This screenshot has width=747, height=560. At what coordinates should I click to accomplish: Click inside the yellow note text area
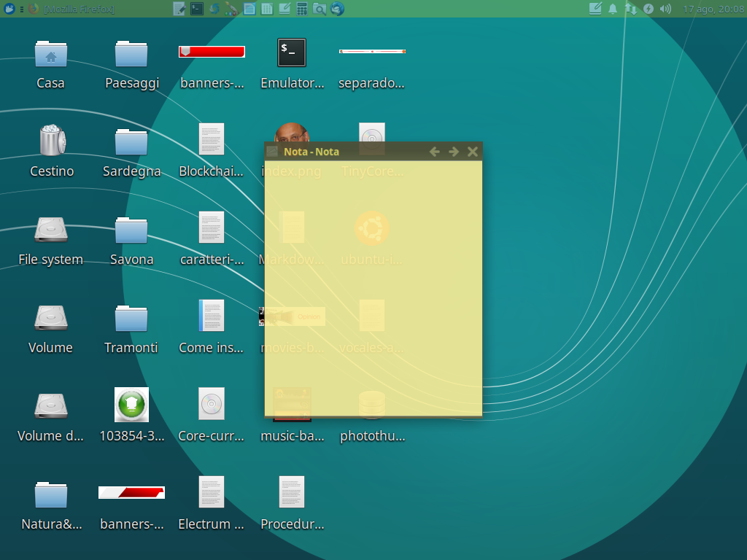click(x=373, y=289)
